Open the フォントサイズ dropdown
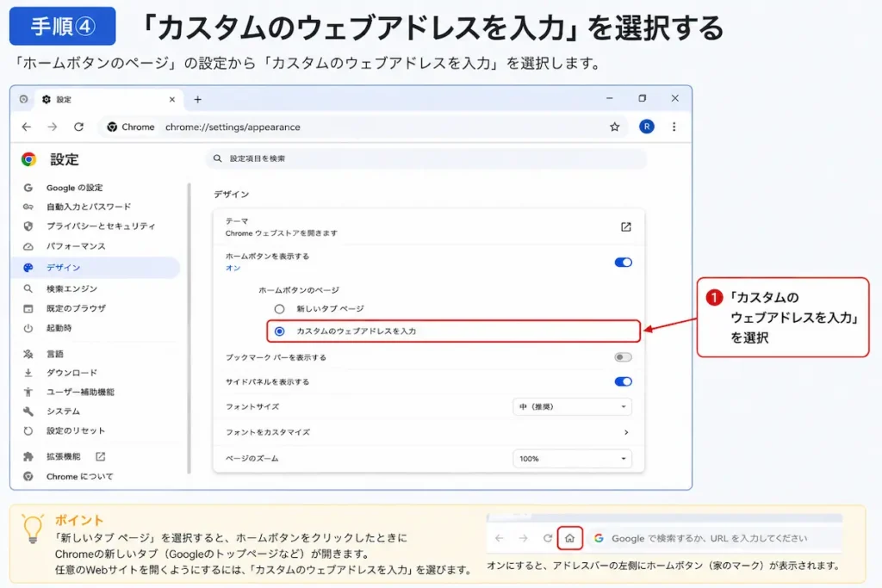 tap(572, 406)
